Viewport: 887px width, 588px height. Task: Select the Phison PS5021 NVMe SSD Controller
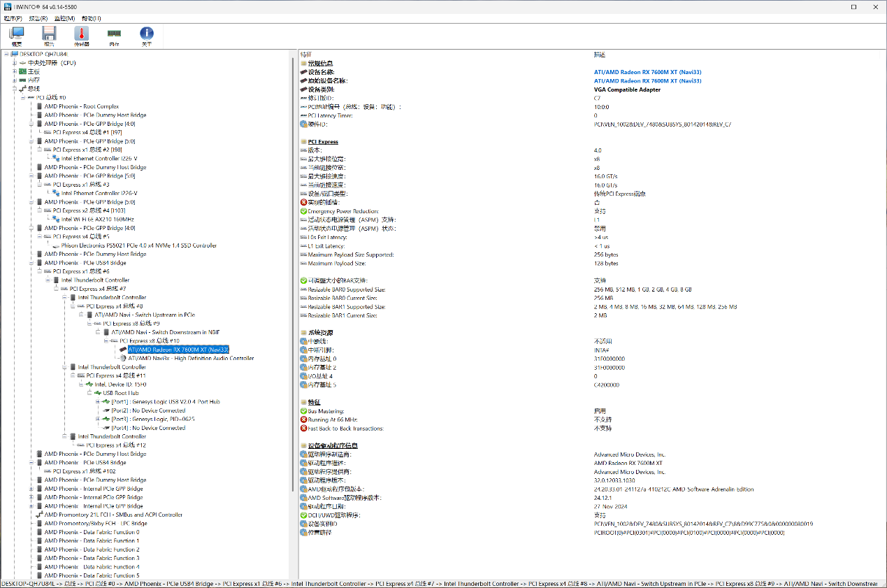pos(134,245)
